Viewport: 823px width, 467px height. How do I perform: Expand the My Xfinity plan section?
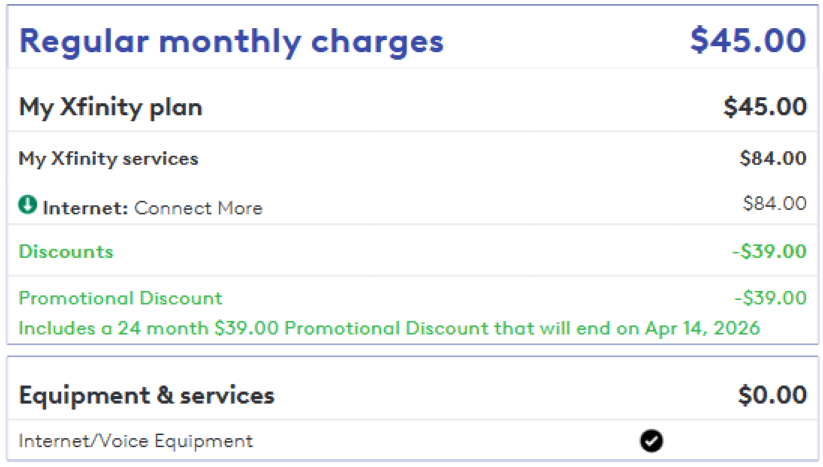pyautogui.click(x=412, y=107)
